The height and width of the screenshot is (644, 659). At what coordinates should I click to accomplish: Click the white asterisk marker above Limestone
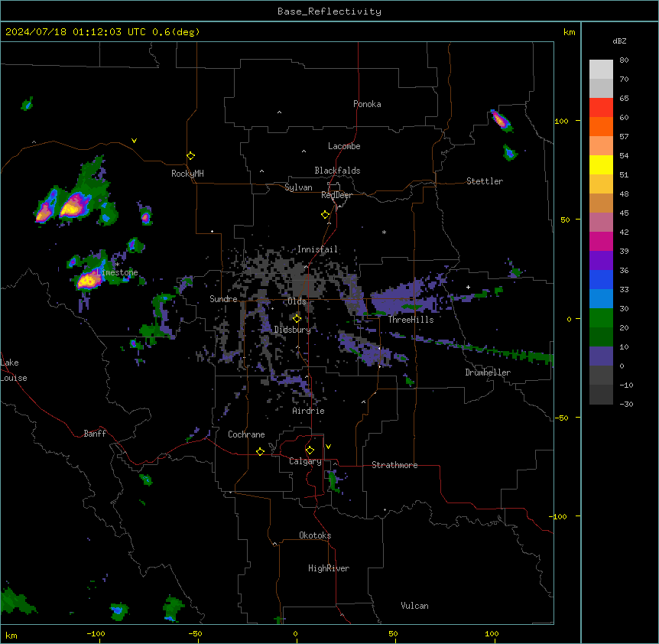point(118,265)
